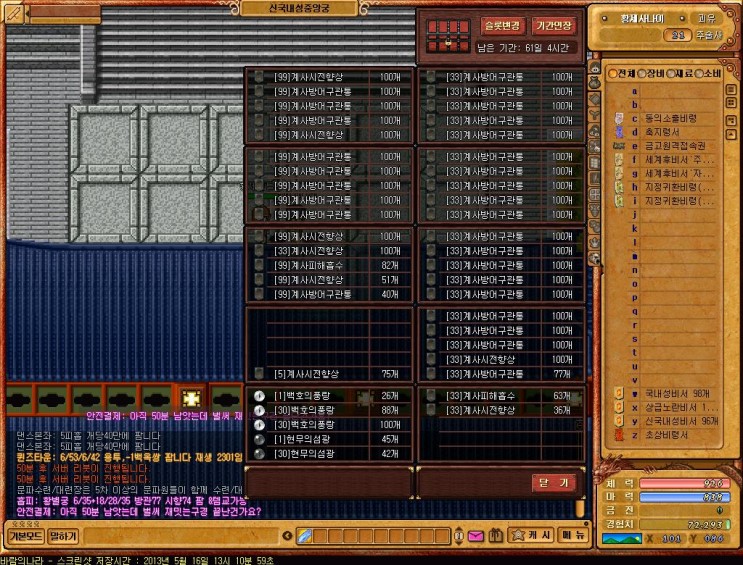
Task: Click the 말하기 chat button
Action: click(63, 536)
